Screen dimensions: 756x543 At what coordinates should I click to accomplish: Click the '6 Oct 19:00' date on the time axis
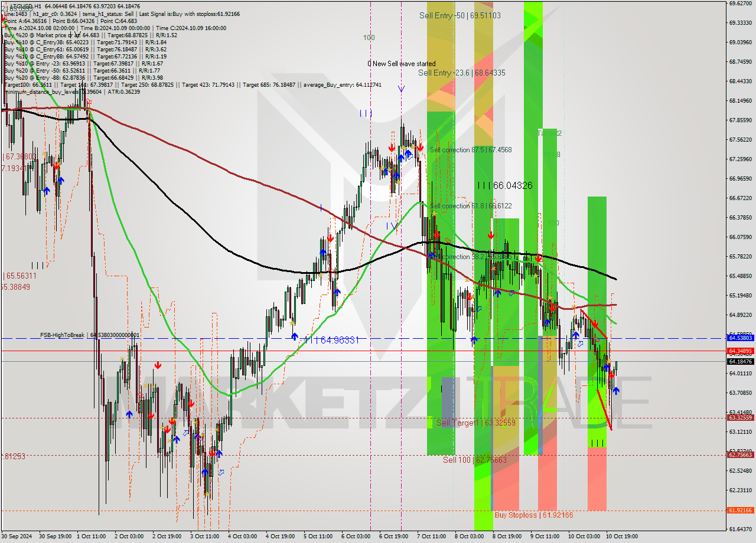(x=393, y=537)
